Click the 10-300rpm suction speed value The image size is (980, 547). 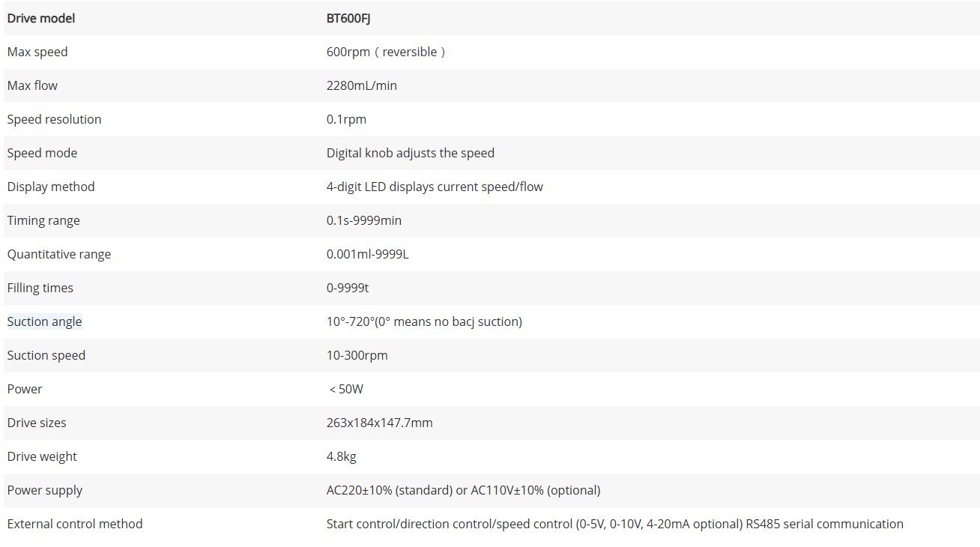pyautogui.click(x=357, y=355)
